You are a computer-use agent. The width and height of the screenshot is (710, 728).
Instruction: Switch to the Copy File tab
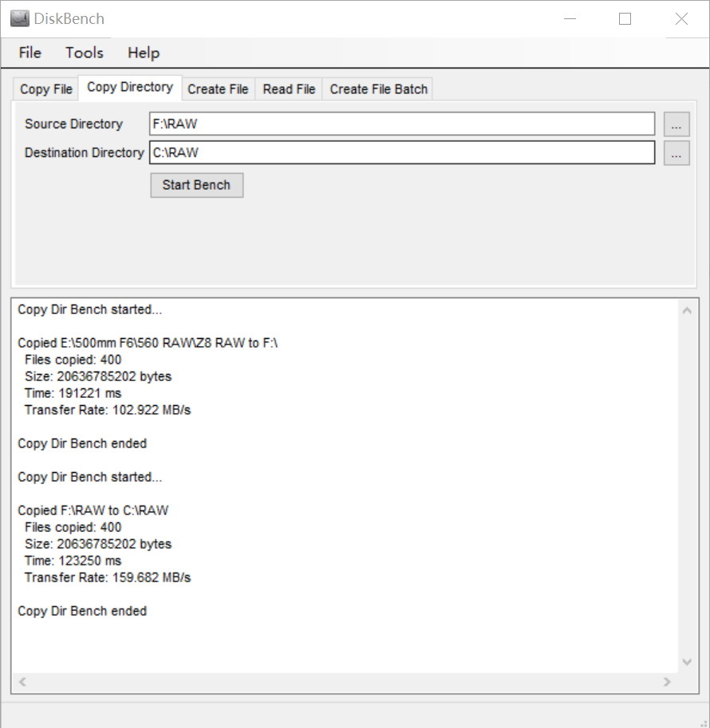[x=46, y=89]
